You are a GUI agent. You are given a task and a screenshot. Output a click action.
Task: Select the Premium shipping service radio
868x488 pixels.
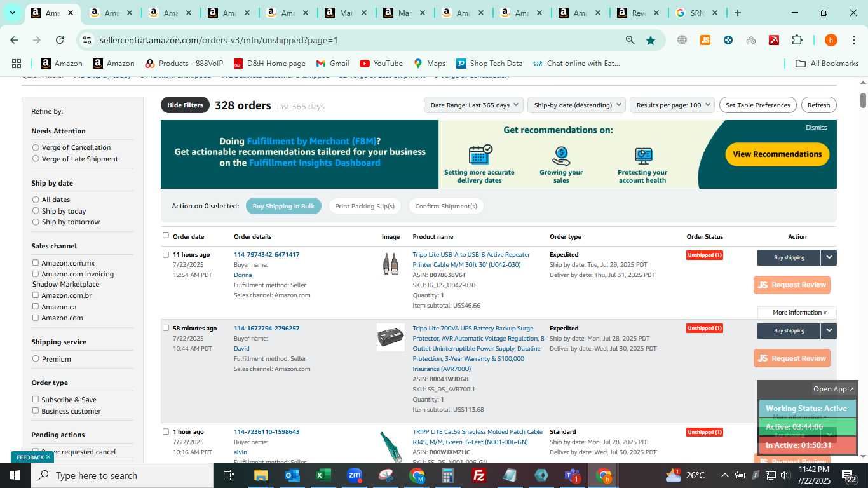coord(36,358)
